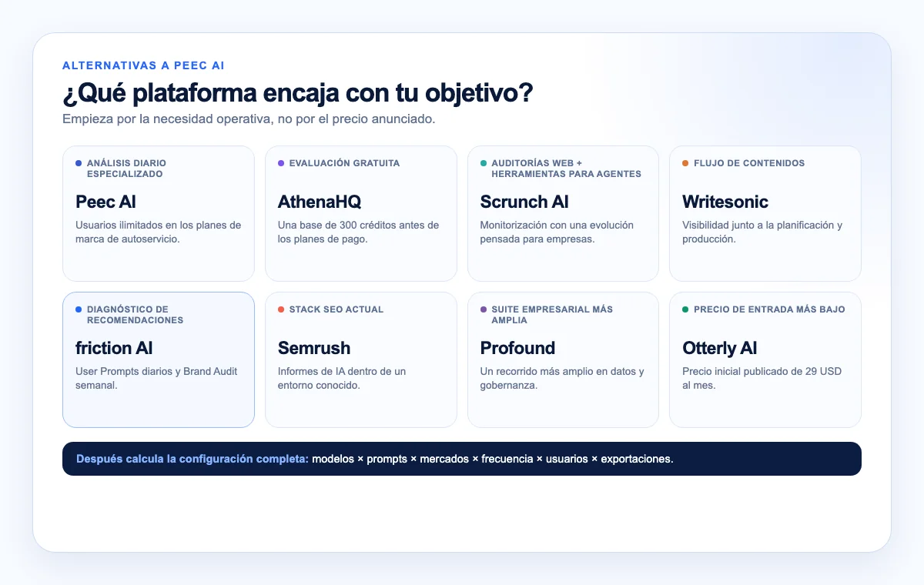This screenshot has height=585, width=924.
Task: Choose the Scrunch AI card title
Action: (x=524, y=202)
